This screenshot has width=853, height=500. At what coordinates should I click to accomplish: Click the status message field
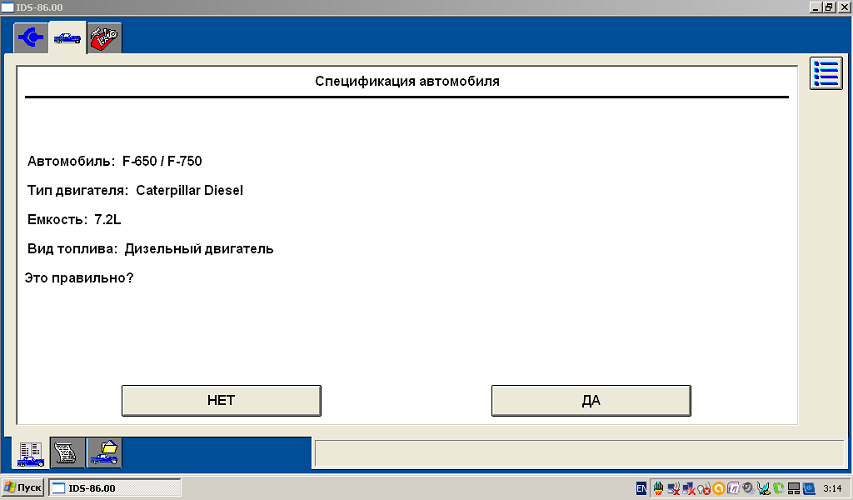point(579,454)
